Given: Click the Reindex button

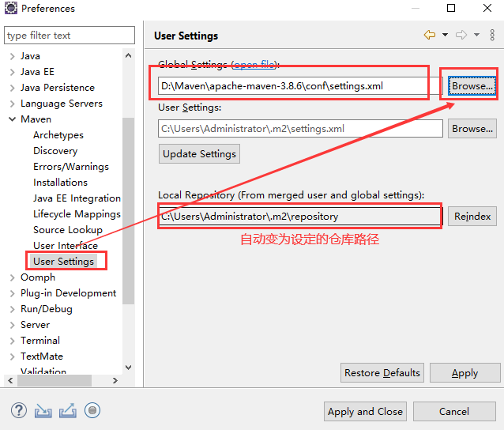Looking at the screenshot, I should [x=472, y=216].
